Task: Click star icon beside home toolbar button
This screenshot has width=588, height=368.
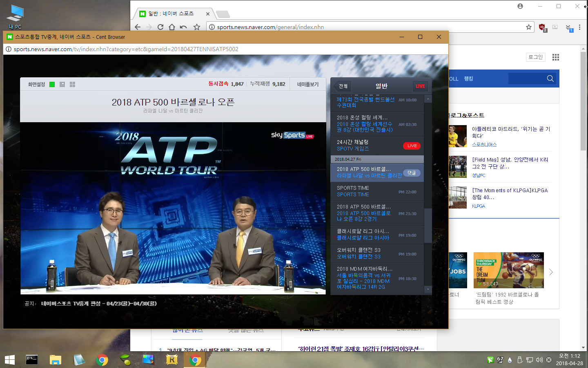Action: pos(197,27)
